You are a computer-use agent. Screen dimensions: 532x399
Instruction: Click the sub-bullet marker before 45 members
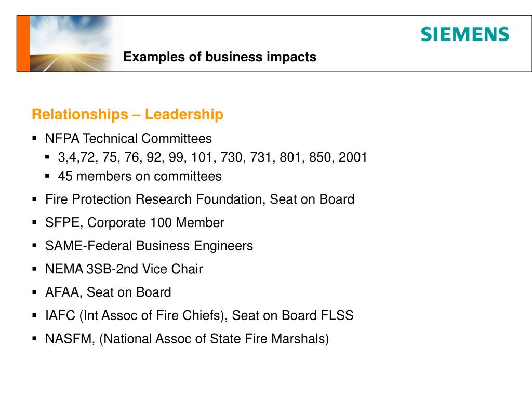point(47,176)
